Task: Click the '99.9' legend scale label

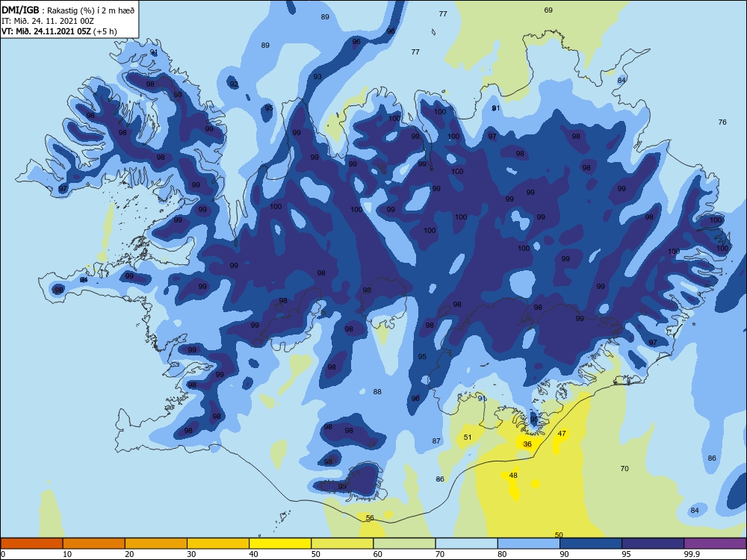Action: 692,554
